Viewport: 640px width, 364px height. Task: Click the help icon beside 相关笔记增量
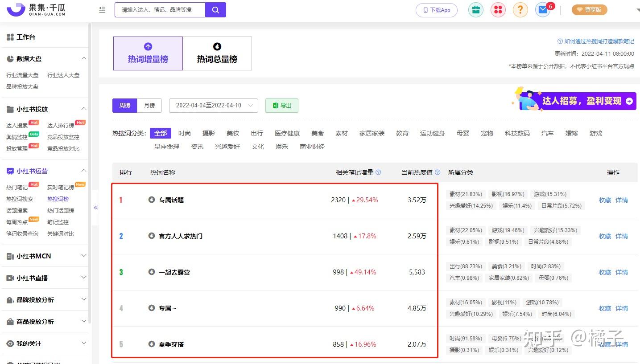(378, 172)
